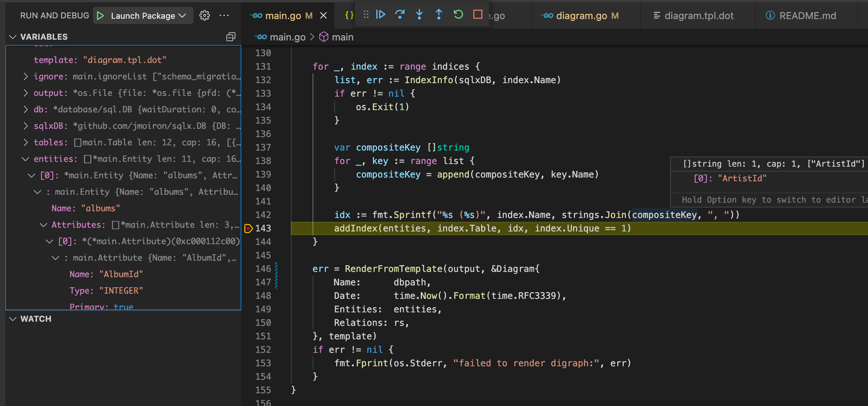Click the Go file icon in breadcrumb
Image resolution: width=868 pixels, height=406 pixels.
click(260, 37)
